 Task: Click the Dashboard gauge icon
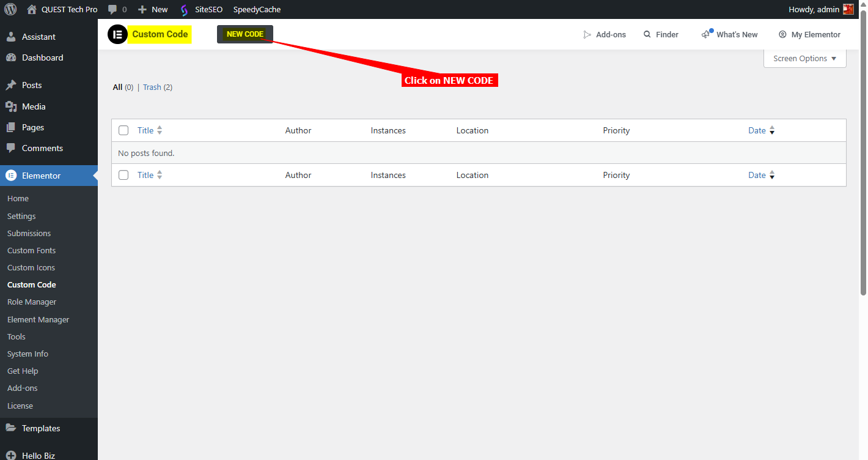(11, 57)
